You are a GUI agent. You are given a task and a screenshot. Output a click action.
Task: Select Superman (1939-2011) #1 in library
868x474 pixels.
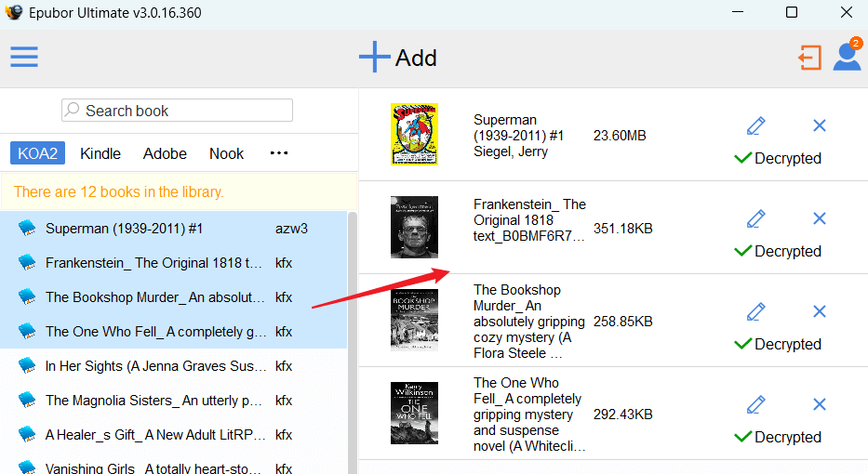tap(174, 229)
